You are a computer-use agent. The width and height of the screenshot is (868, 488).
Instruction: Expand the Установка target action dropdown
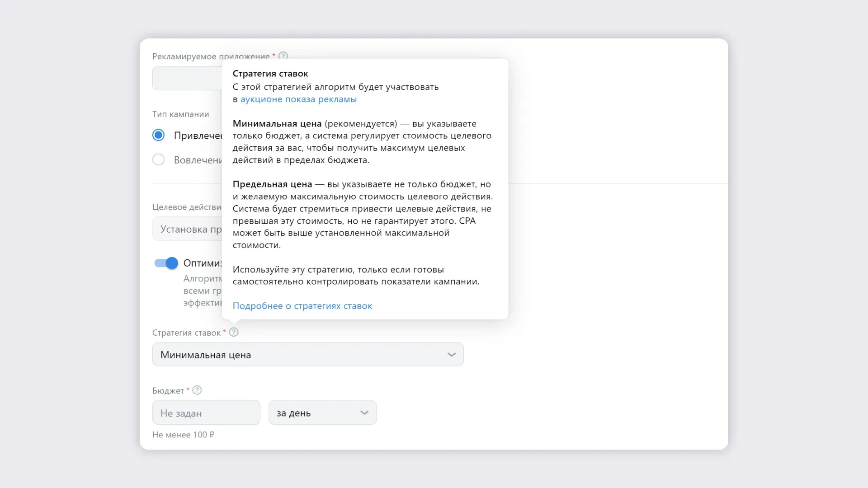click(187, 229)
